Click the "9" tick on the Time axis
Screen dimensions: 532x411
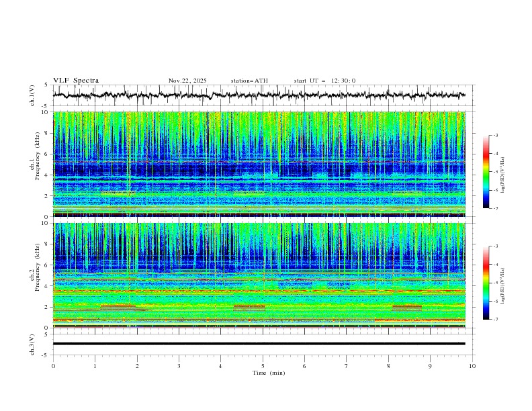[x=430, y=366]
